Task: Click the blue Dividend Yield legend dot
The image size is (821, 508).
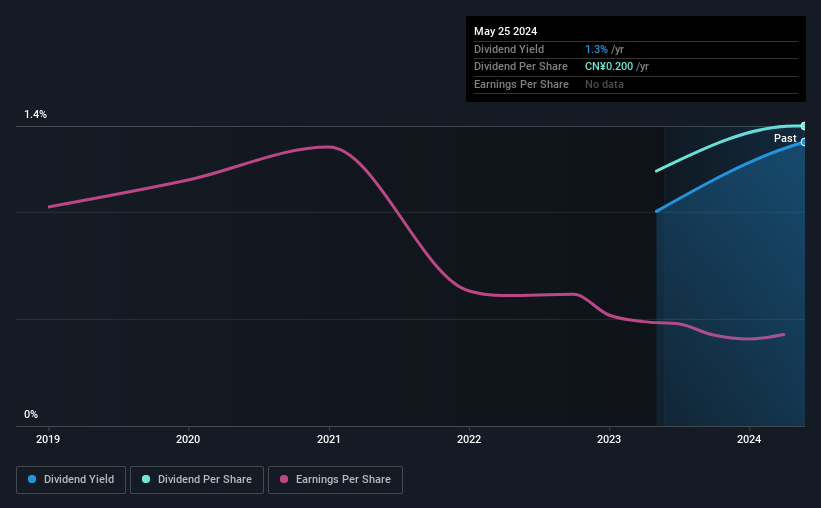Action: click(32, 479)
